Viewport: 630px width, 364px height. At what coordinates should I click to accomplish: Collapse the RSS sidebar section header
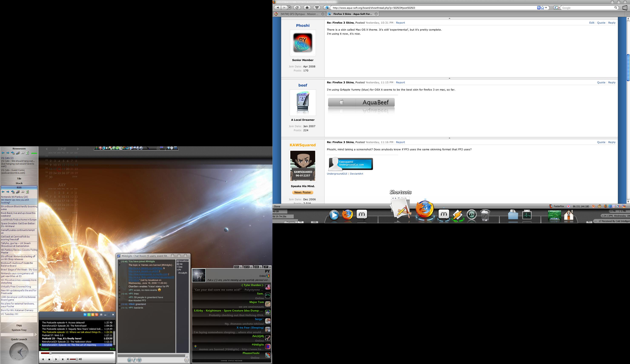(19, 188)
